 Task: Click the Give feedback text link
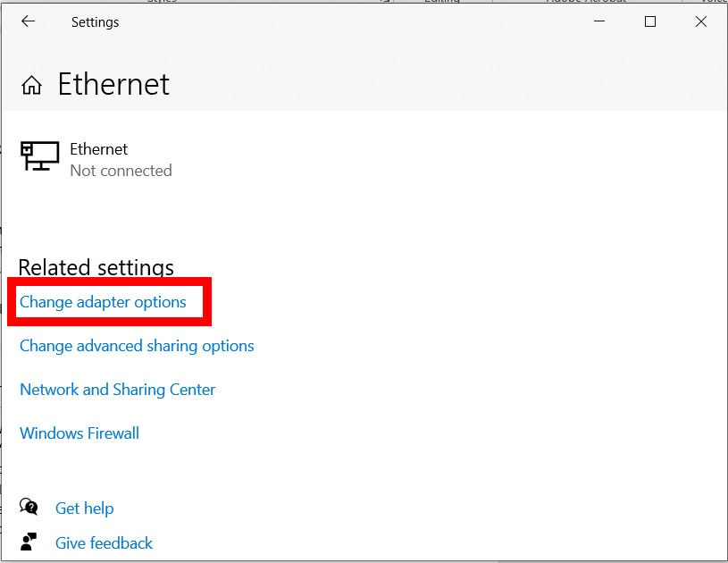(104, 543)
